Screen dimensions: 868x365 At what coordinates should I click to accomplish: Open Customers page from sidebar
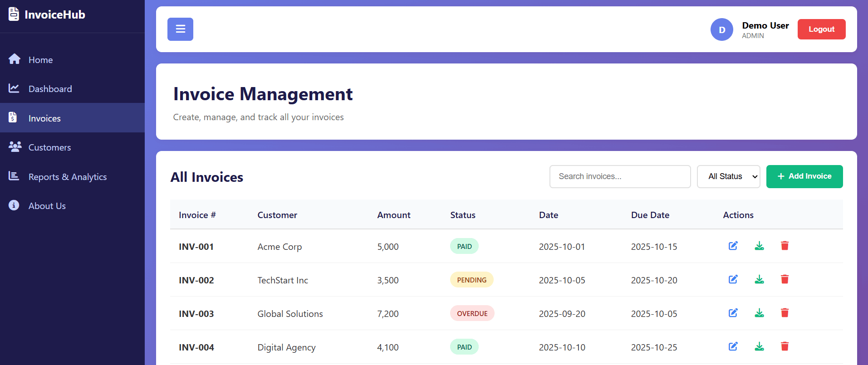point(72,147)
